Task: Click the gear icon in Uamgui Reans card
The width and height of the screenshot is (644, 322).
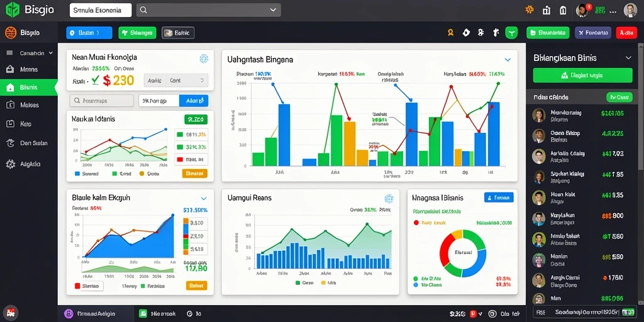Action: [389, 199]
